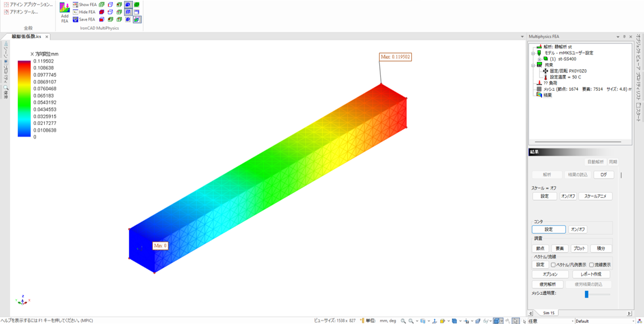644x324 pixels.
Task: Enable the ベクトル/凡例表示 checkbox
Action: pyautogui.click(x=553, y=265)
